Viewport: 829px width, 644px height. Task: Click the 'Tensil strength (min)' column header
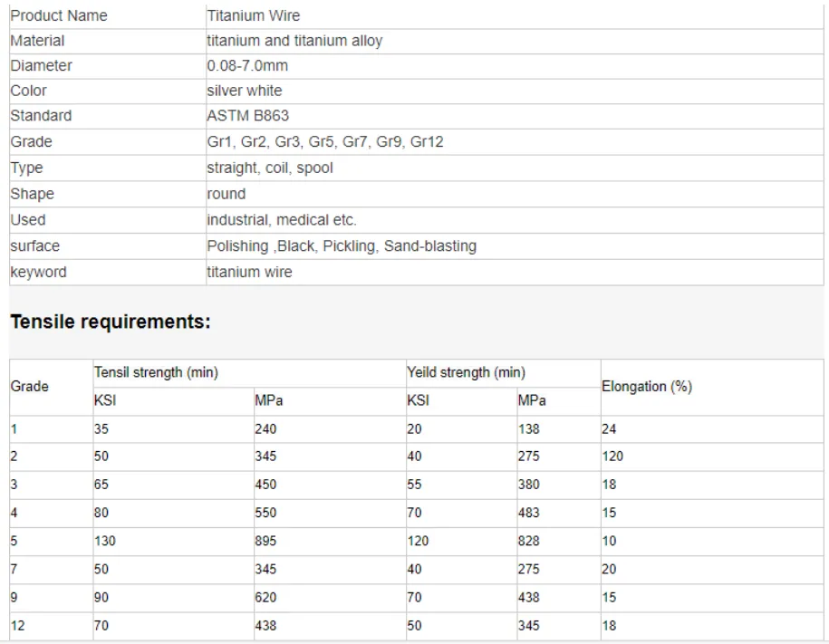[156, 372]
